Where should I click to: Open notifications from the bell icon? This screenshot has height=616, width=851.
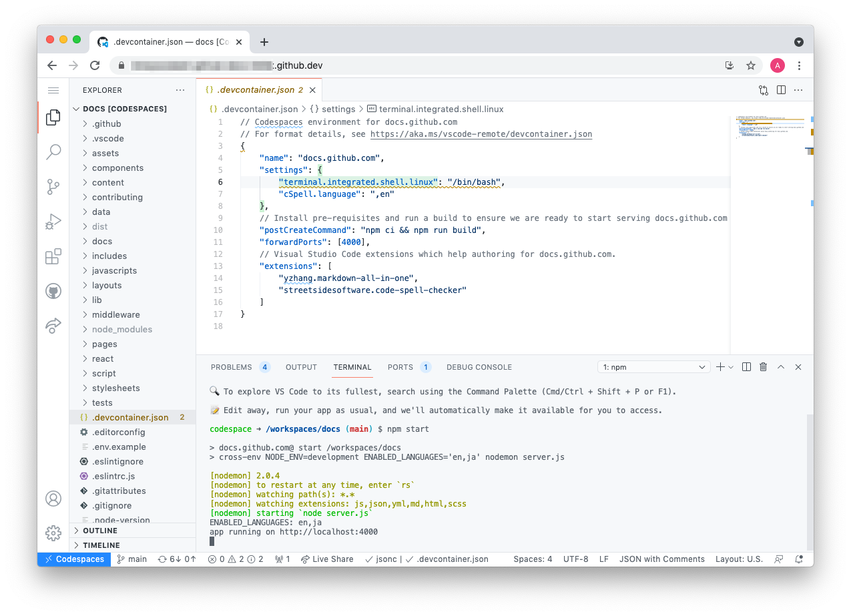click(799, 559)
